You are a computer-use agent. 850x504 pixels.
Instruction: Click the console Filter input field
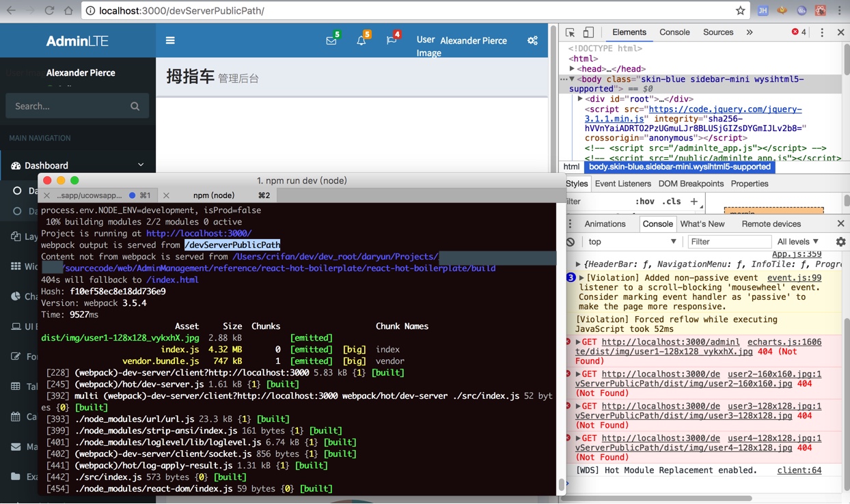[x=728, y=242]
